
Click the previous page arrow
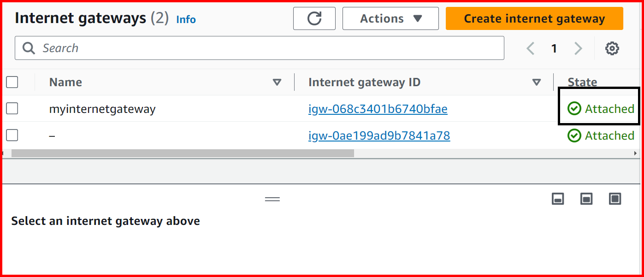click(530, 48)
